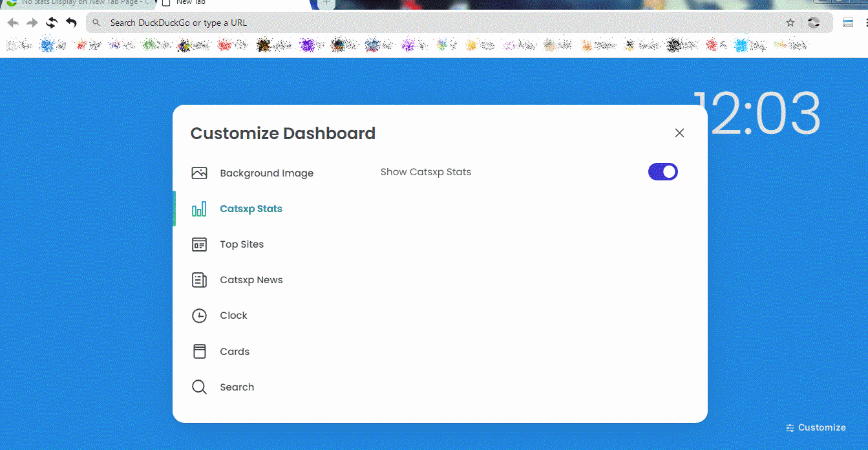Click the browser back arrow
The image size is (868, 450).
[x=13, y=23]
